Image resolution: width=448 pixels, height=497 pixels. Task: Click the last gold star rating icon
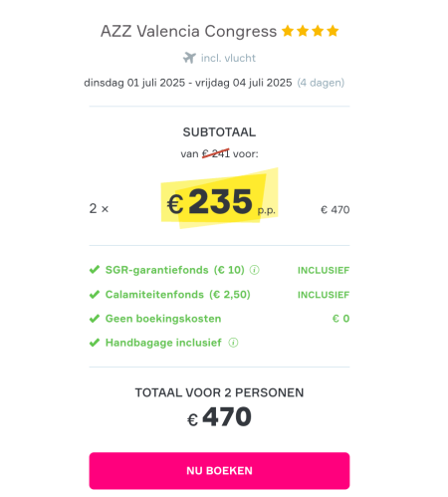point(333,31)
